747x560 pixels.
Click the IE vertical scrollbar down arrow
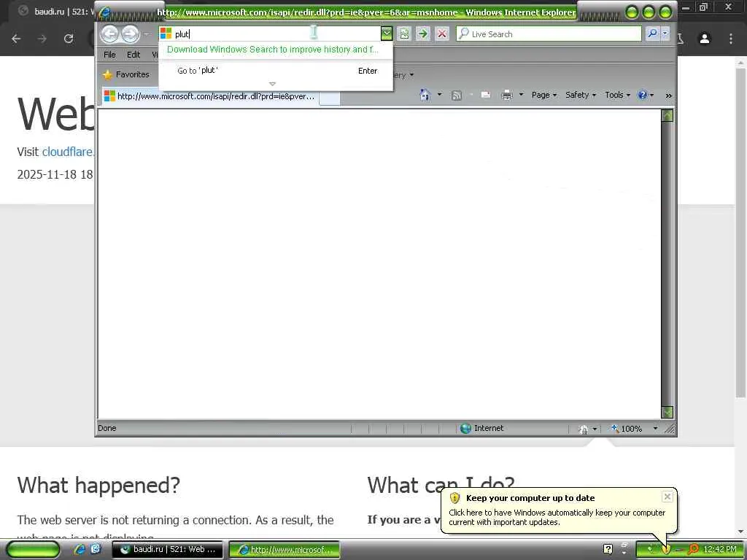point(667,413)
